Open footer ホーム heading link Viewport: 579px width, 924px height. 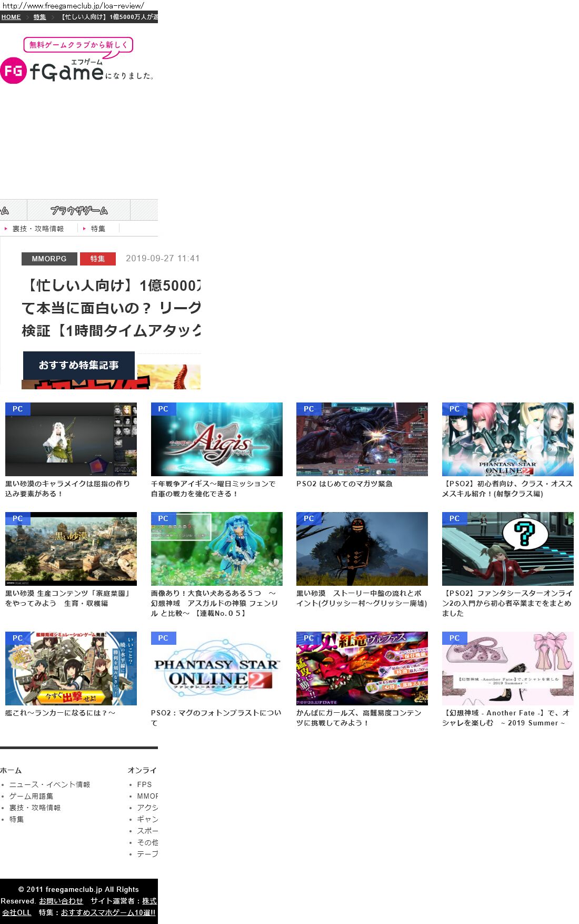click(x=11, y=770)
